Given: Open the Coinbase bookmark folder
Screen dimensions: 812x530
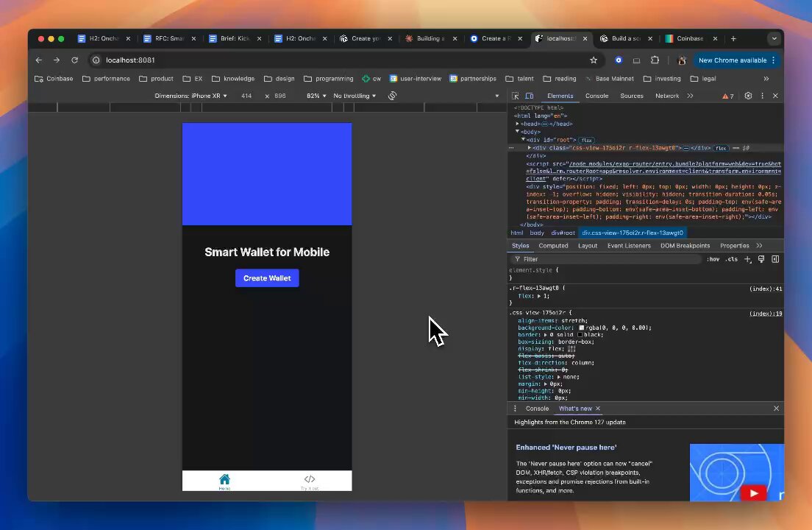Looking at the screenshot, I should (x=54, y=79).
